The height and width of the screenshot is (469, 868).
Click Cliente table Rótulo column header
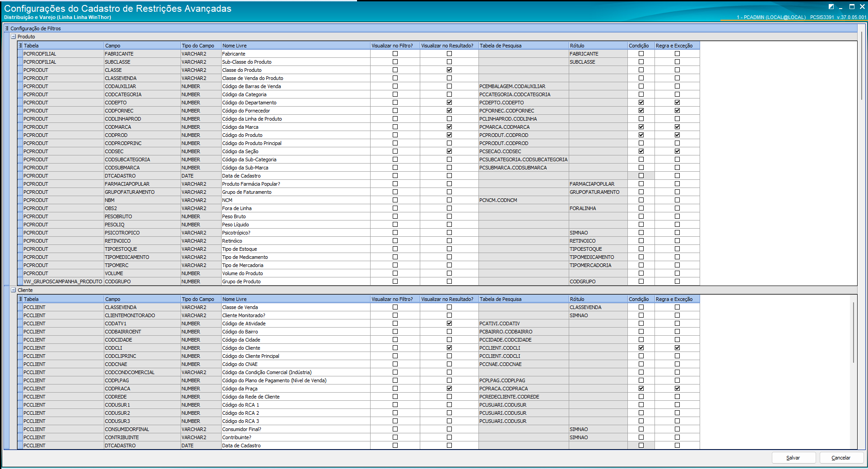598,299
